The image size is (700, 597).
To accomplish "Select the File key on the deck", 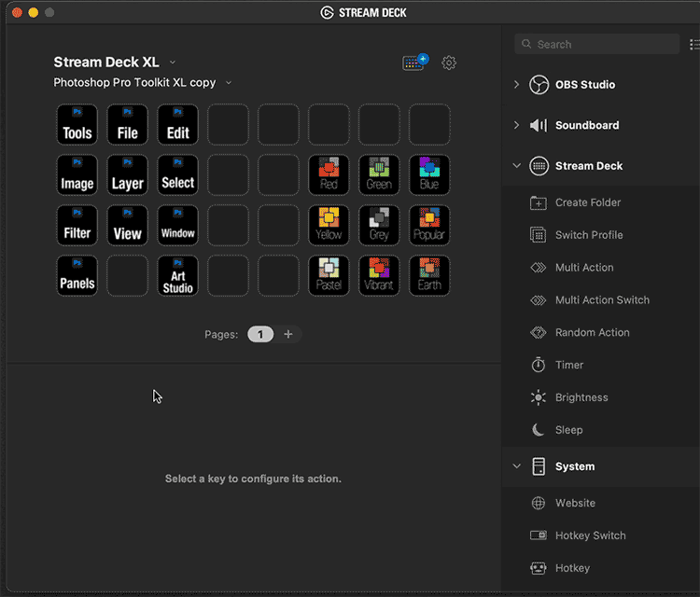I will pyautogui.click(x=128, y=124).
